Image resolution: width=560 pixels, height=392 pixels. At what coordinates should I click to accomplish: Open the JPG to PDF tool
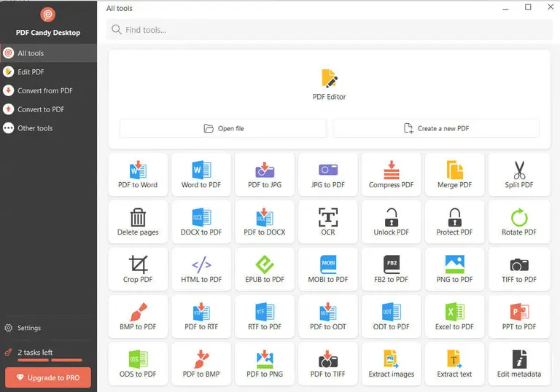click(x=328, y=175)
